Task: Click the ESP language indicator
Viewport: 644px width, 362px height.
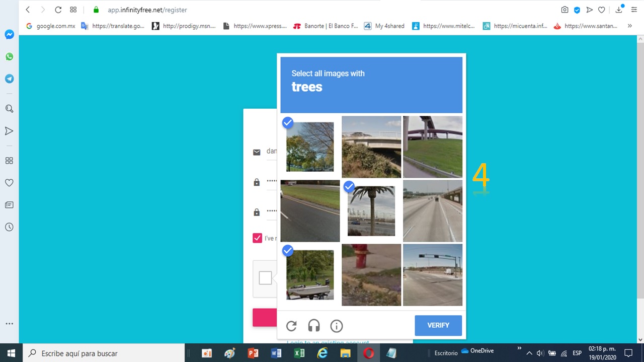Action: (x=577, y=353)
